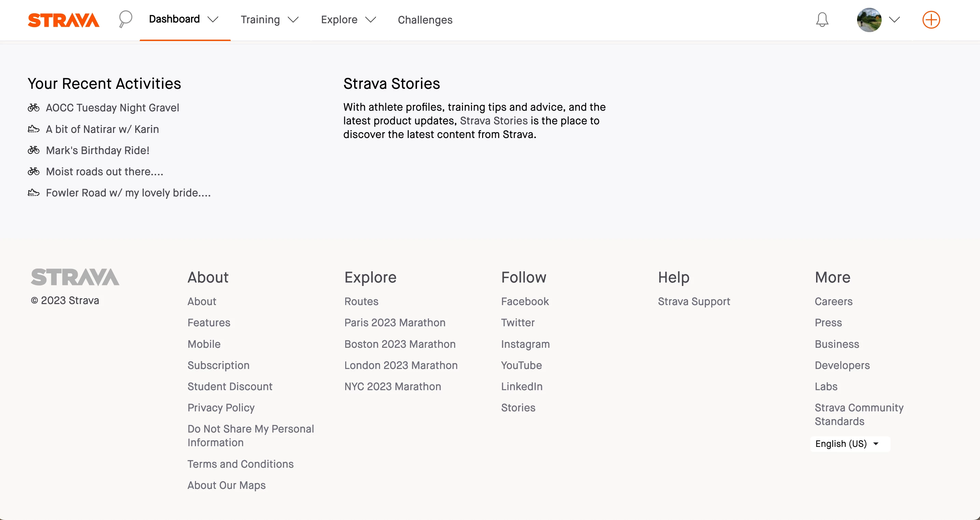The width and height of the screenshot is (980, 520).
Task: Open the Explore menu in the header
Action: pyautogui.click(x=339, y=20)
